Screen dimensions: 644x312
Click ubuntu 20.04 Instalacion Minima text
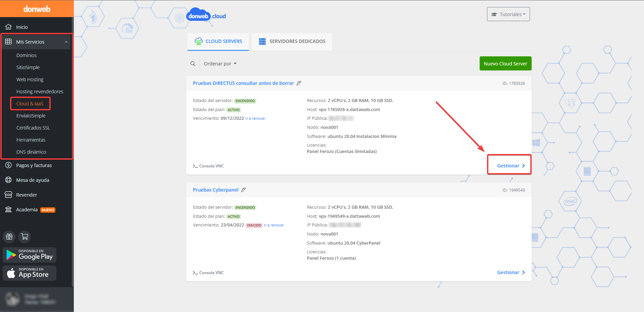(x=362, y=136)
